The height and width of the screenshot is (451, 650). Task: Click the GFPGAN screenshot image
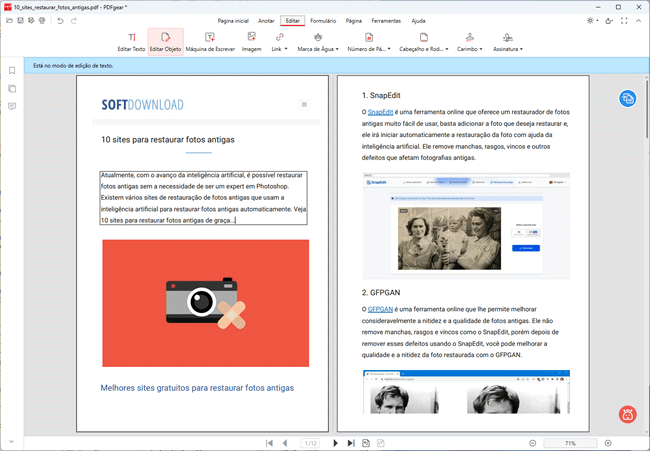466,392
